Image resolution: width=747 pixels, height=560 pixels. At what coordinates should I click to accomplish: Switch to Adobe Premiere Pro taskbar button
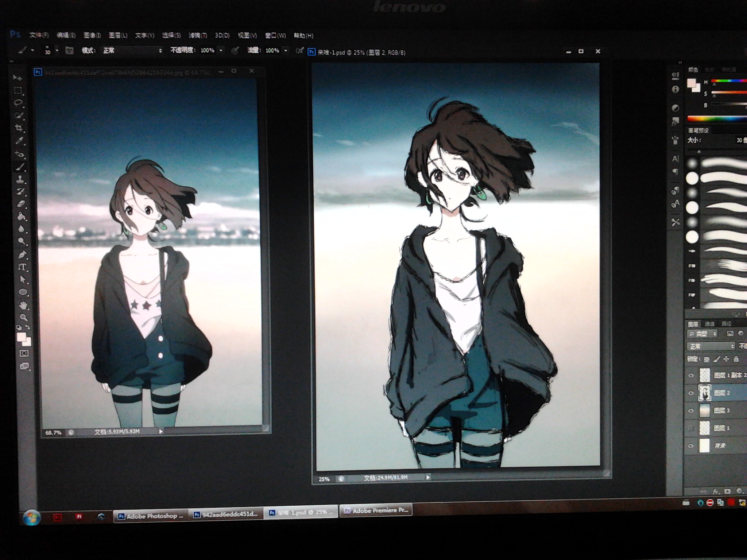point(376,510)
